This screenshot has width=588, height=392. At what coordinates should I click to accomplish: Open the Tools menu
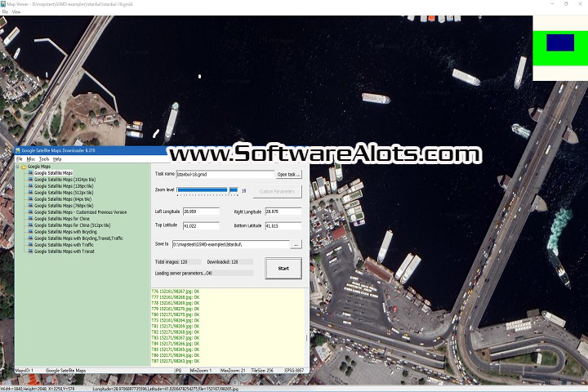pyautogui.click(x=44, y=159)
